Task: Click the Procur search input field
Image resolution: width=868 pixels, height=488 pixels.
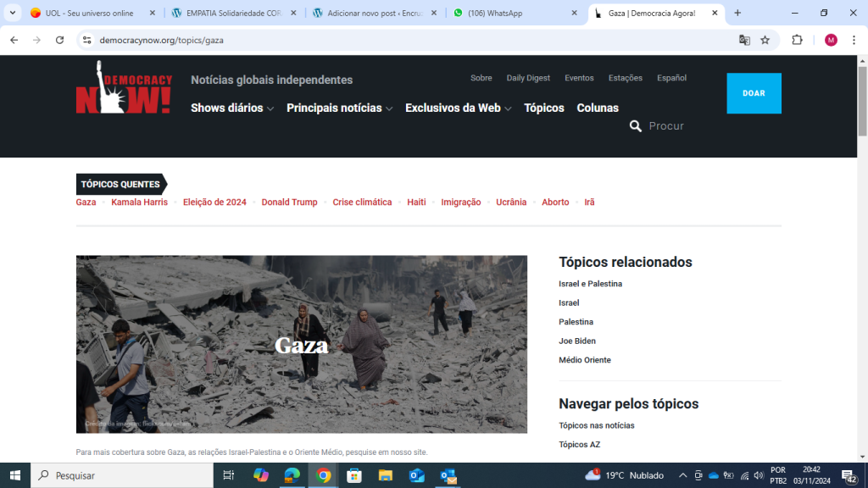Action: (x=678, y=126)
